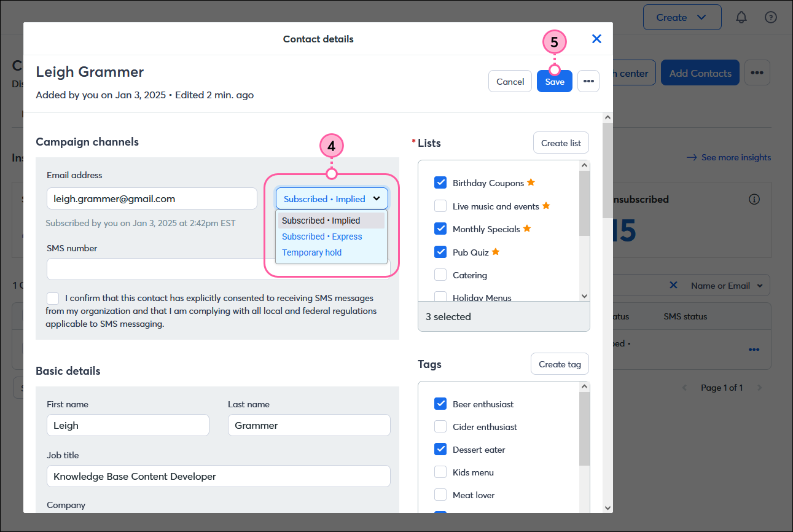
Task: Edit the email address field
Action: (x=152, y=198)
